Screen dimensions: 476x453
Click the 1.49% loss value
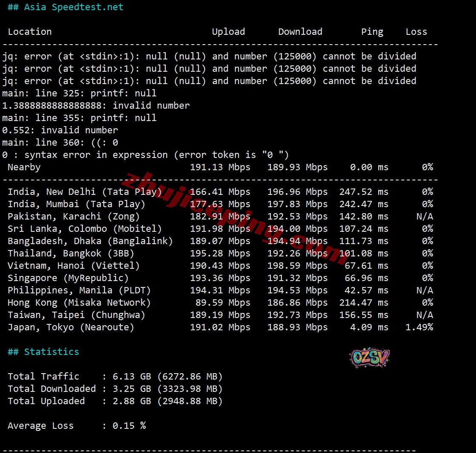click(419, 327)
